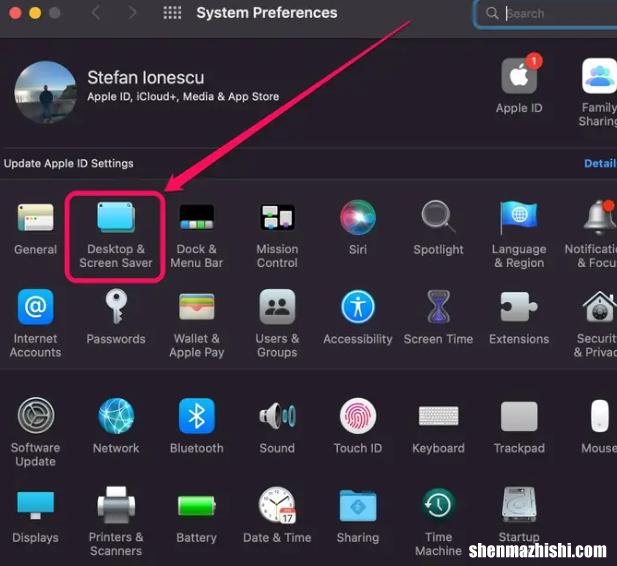This screenshot has height=566, width=617.
Task: Click the Details link for Apple ID settings
Action: click(x=600, y=163)
